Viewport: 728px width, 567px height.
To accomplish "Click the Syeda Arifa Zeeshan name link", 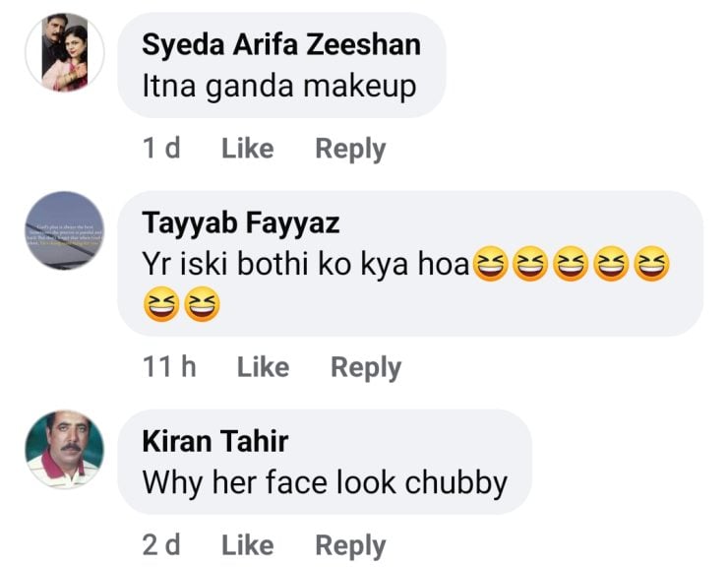I will click(280, 44).
